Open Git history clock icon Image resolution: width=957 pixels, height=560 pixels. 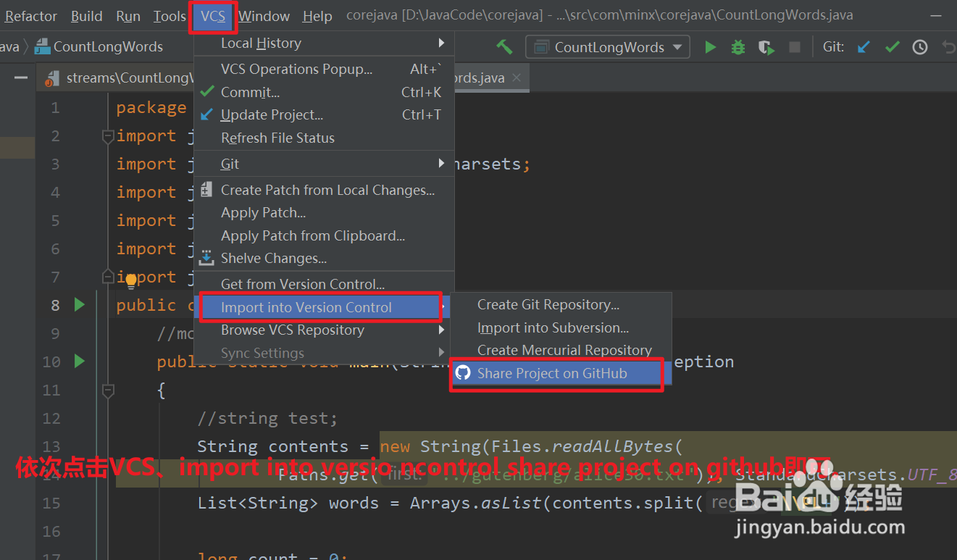920,47
